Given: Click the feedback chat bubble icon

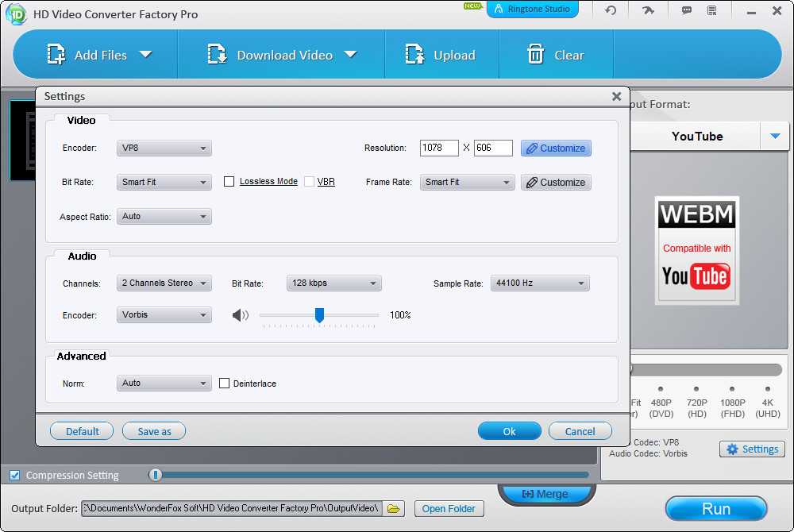Looking at the screenshot, I should [x=686, y=10].
